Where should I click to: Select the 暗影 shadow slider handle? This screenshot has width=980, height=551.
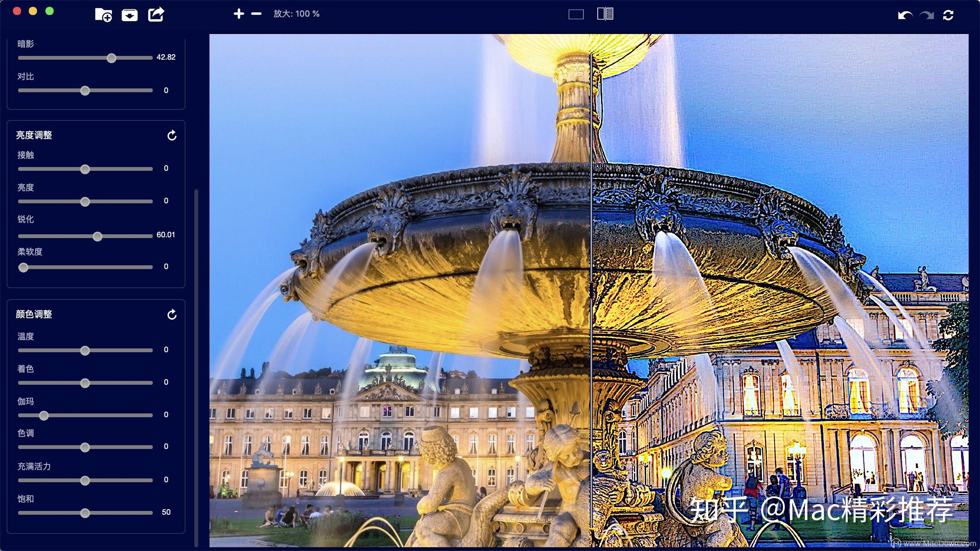point(112,58)
